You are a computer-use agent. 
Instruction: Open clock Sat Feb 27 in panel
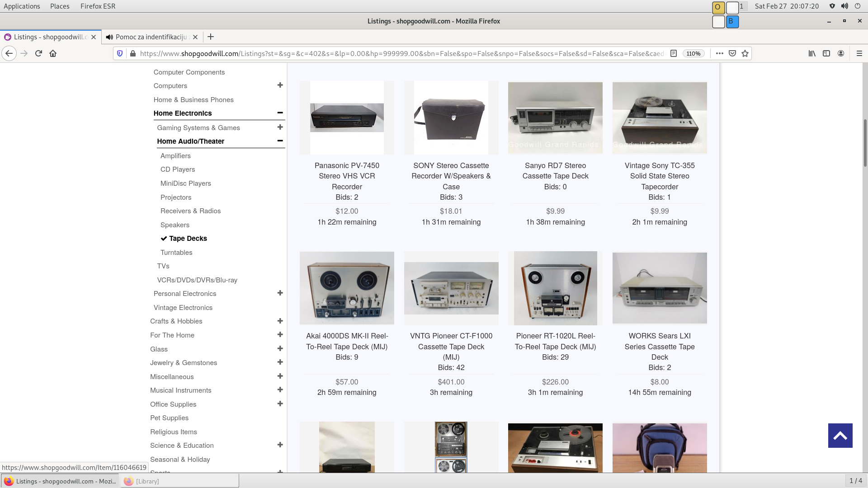[787, 6]
